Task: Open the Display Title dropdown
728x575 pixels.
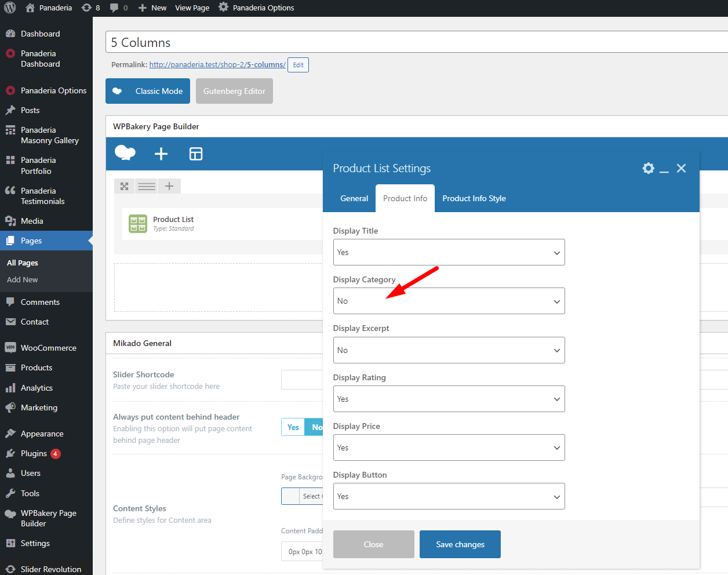Action: pos(449,252)
